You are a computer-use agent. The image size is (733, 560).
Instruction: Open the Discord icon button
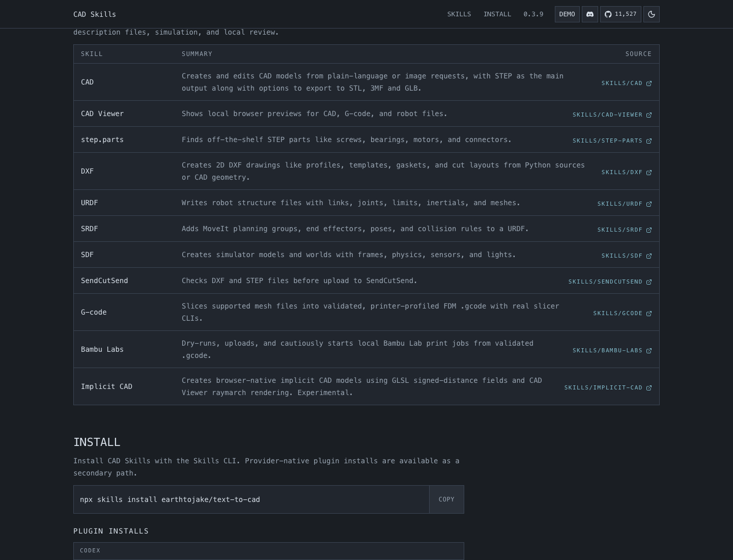click(x=590, y=14)
